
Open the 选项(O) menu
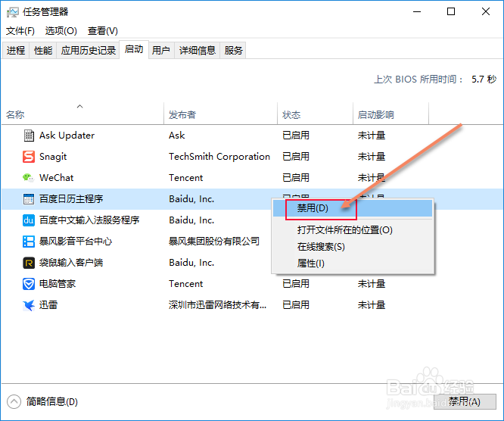[61, 31]
